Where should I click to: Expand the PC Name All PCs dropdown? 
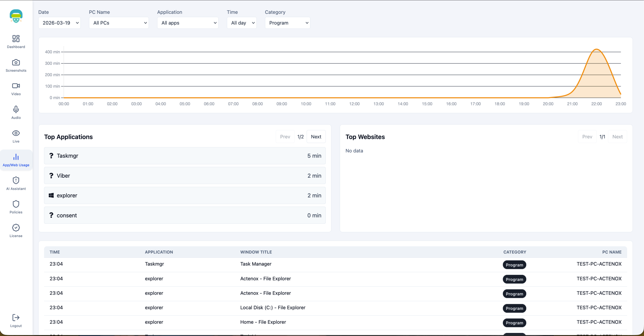pos(119,23)
